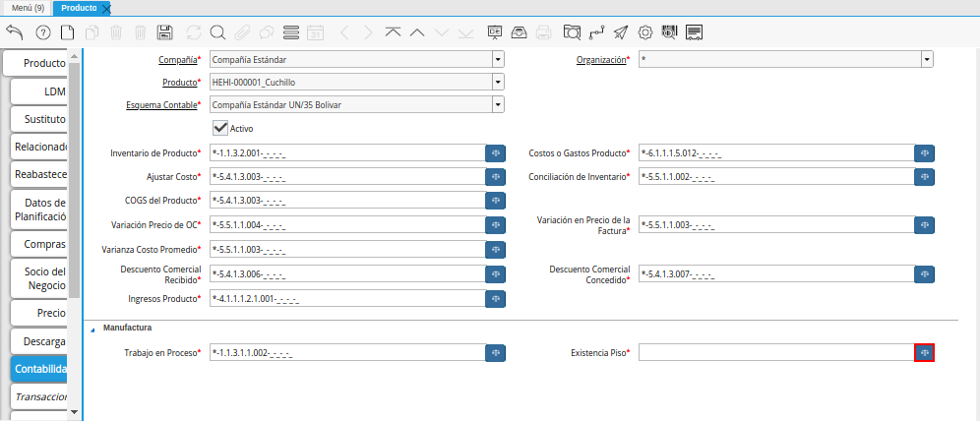Click the Compañía field label link
Screen dimensions: 980x421
tap(177, 60)
